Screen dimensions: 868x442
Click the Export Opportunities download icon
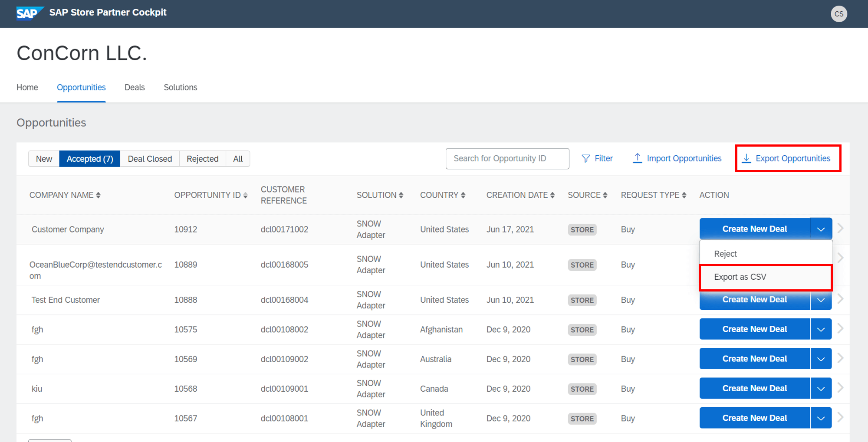746,158
